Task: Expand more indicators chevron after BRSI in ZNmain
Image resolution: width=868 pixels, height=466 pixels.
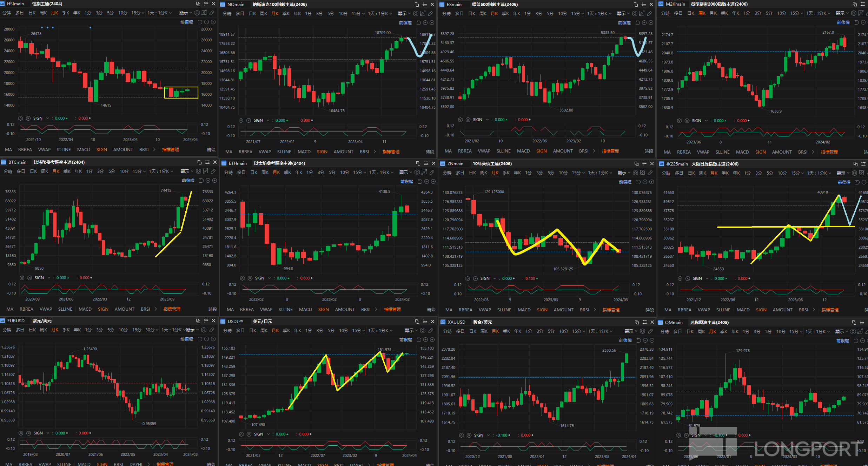Action: point(594,310)
